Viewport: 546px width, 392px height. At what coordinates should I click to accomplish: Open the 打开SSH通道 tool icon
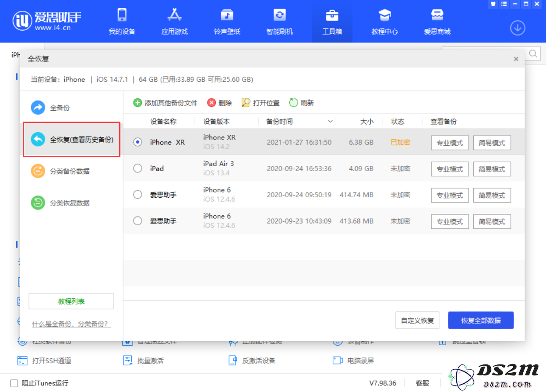[x=22, y=361]
